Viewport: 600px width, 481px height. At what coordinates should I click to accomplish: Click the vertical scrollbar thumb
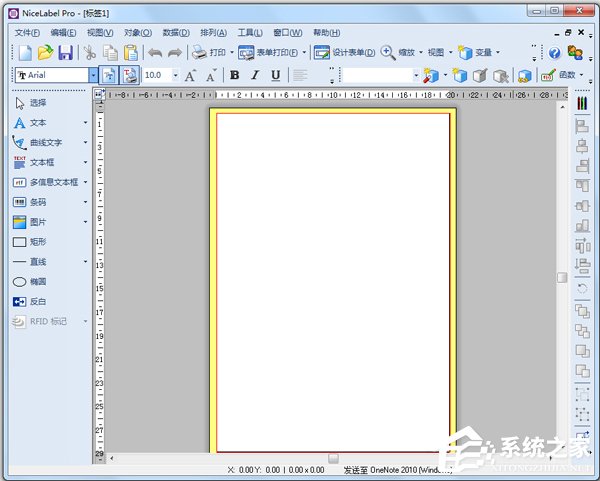tap(562, 277)
